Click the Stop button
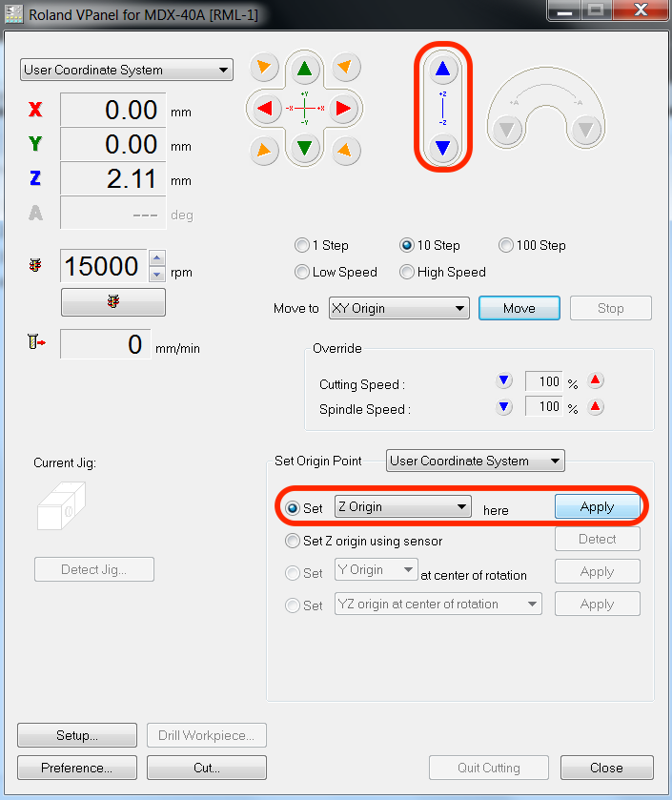672x800 pixels. tap(610, 308)
